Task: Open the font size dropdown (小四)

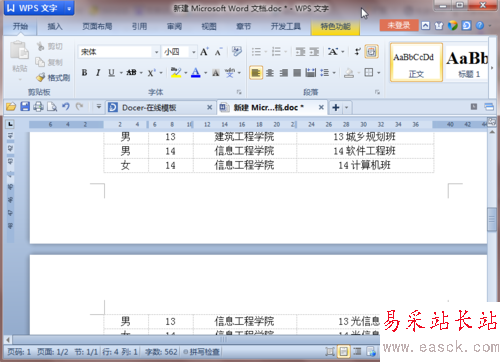Action: tap(193, 52)
